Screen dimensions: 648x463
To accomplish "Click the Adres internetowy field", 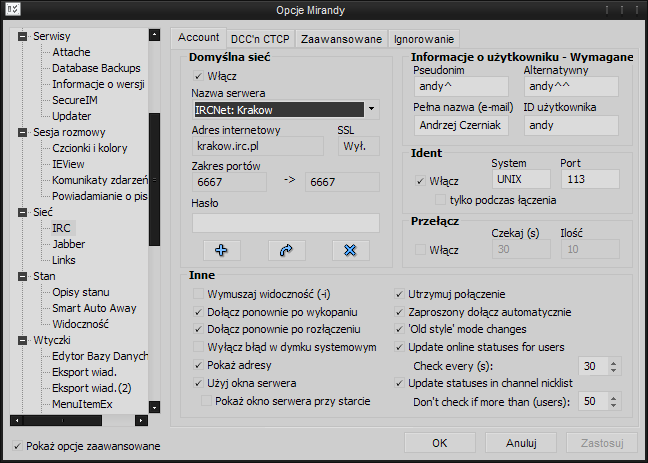I will (258, 146).
